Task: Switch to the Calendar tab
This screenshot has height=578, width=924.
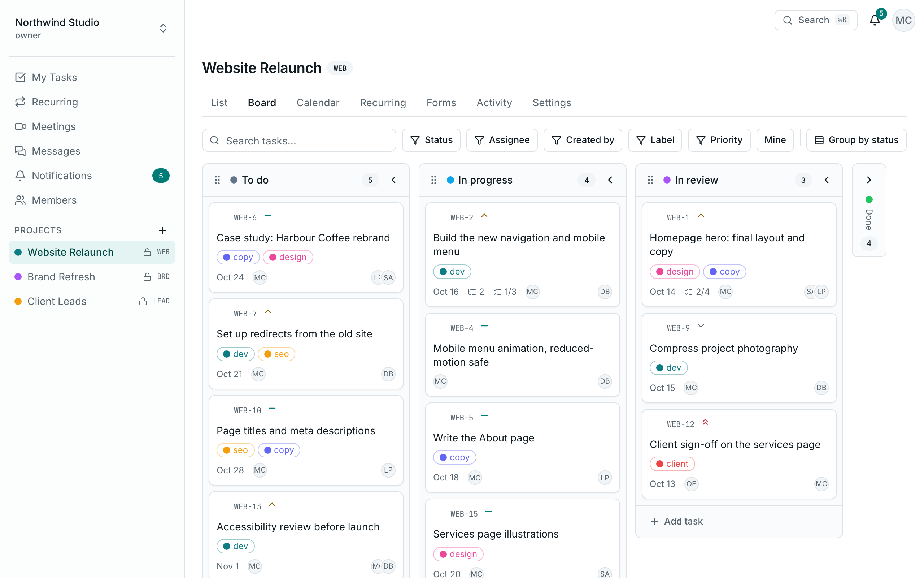Action: click(318, 103)
